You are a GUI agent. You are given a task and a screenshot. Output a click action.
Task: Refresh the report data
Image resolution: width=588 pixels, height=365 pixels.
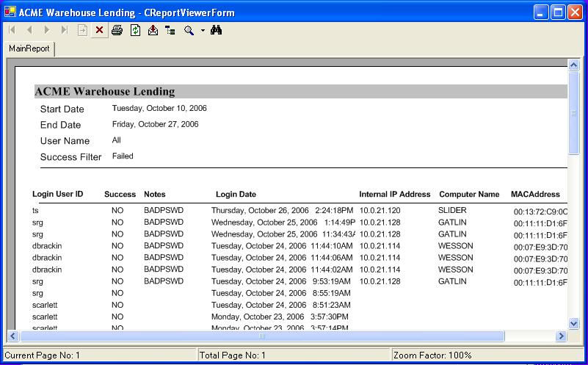(135, 30)
